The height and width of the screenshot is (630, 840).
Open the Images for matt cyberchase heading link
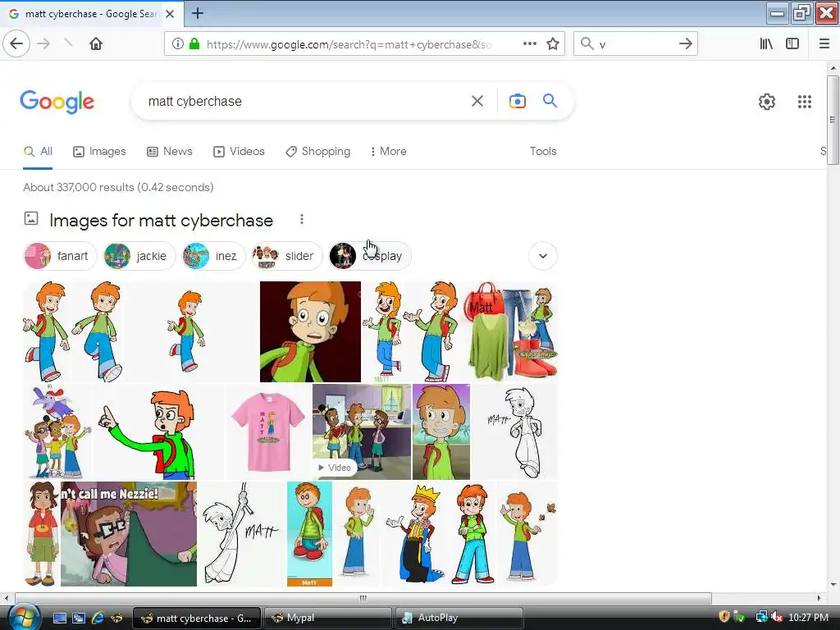point(161,220)
